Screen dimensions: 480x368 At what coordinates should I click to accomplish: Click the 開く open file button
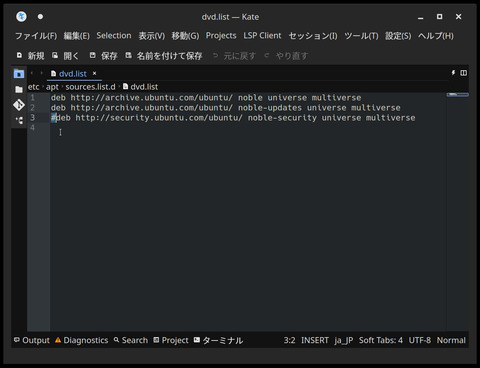tap(65, 56)
